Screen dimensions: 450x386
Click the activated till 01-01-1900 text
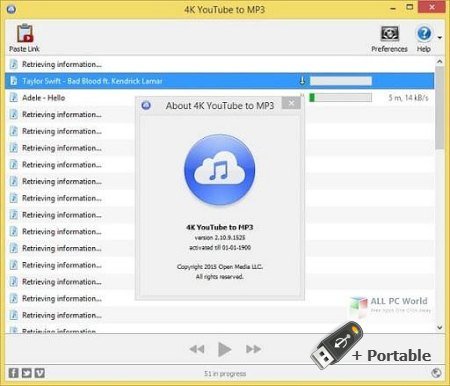[x=220, y=248]
